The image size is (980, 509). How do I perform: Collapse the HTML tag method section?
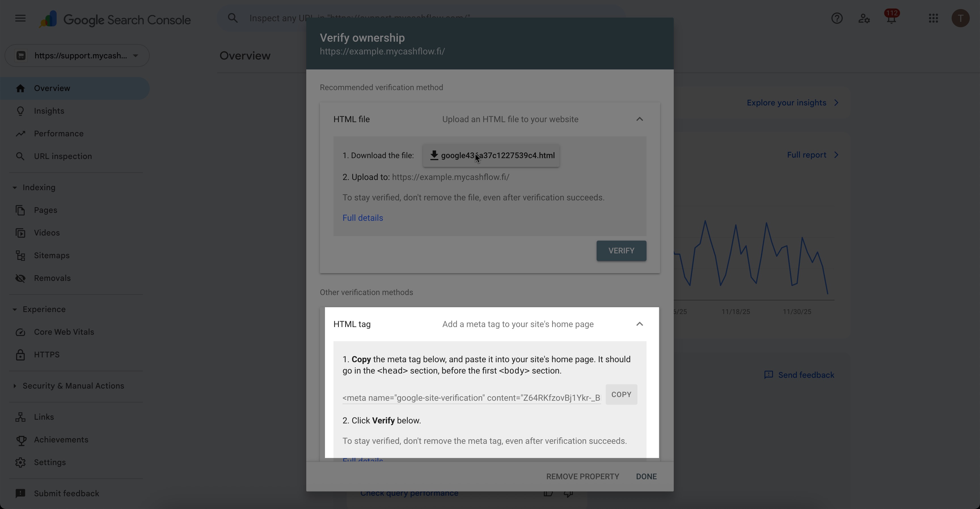tap(639, 324)
